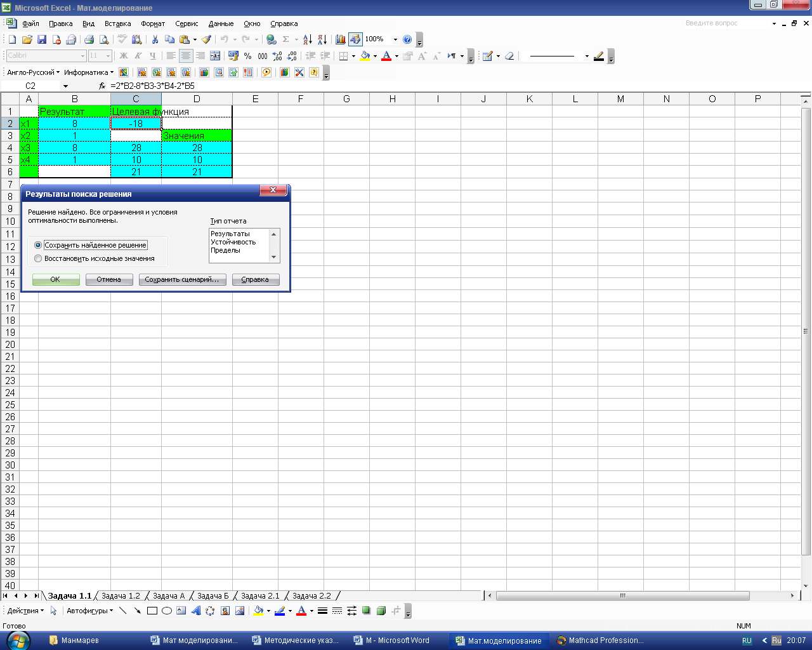The height and width of the screenshot is (650, 812).
Task: Toggle the Drawing toolbar button
Action: point(355,39)
